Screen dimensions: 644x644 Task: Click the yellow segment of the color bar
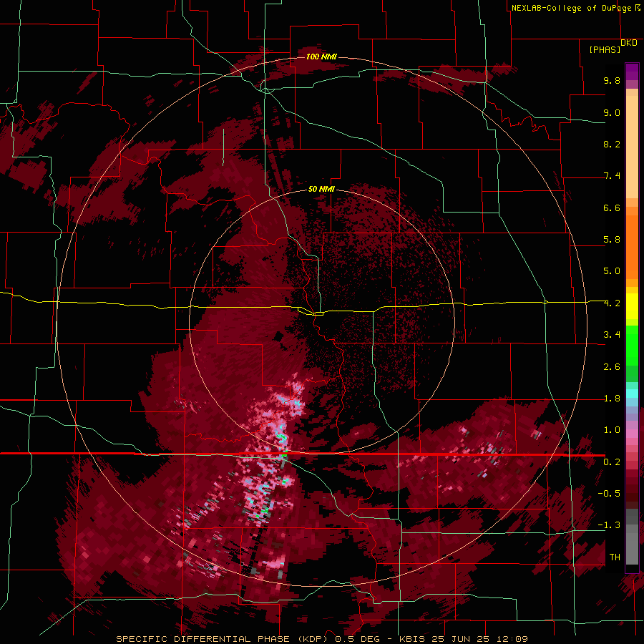[x=632, y=306]
